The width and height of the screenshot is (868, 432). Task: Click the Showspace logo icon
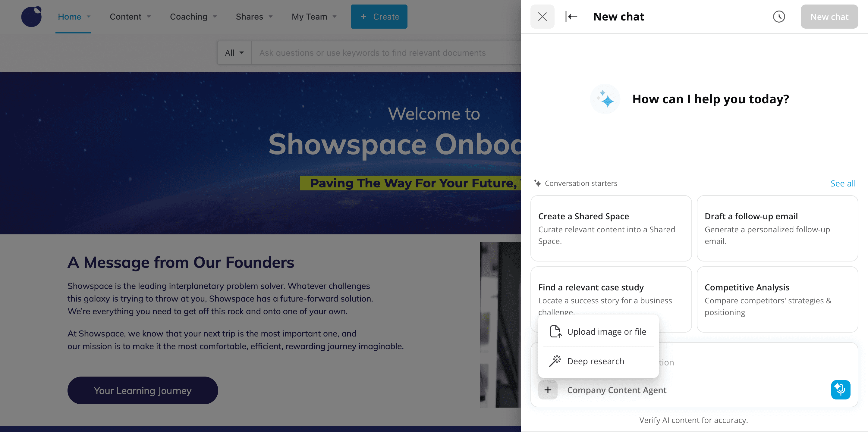[x=31, y=17]
